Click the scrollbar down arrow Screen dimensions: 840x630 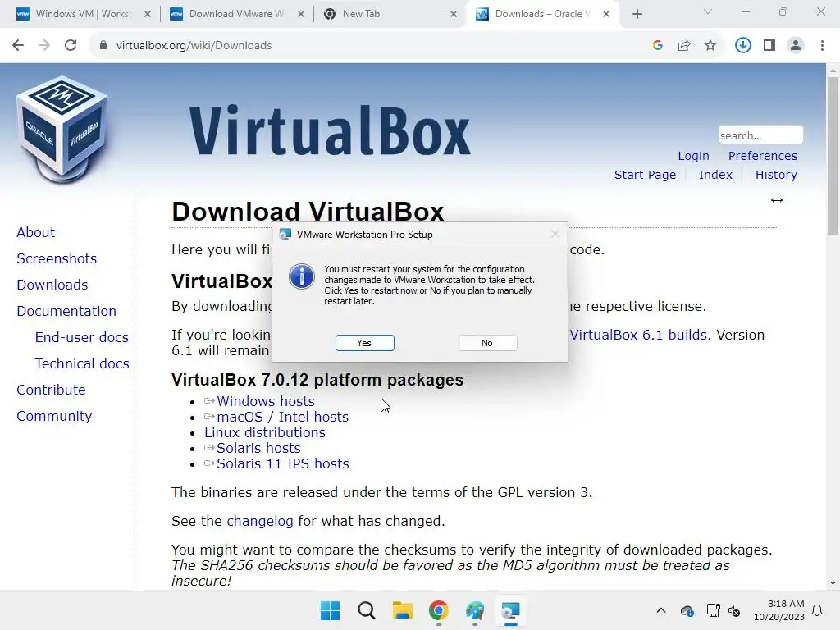click(833, 583)
